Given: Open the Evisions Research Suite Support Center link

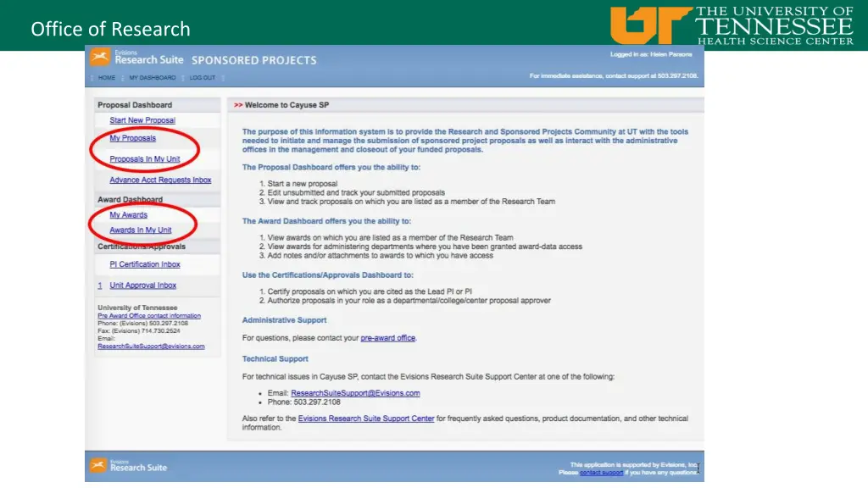Looking at the screenshot, I should click(366, 419).
